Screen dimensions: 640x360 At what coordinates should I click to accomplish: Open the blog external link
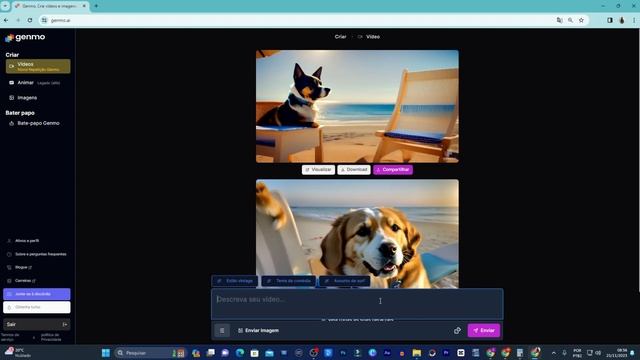click(x=20, y=267)
